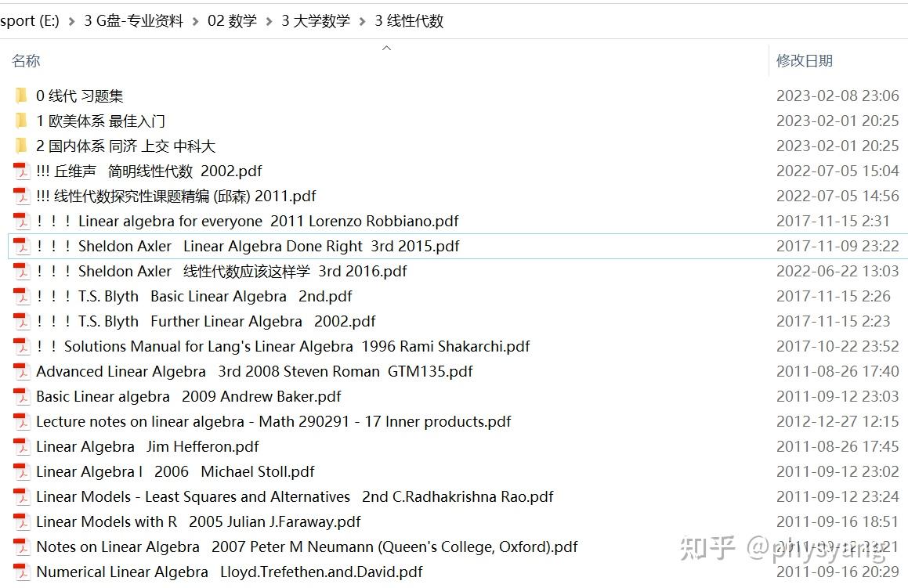Select file name Notes on Linear Algebra 2007 Peter M Neumann
This screenshot has height=588, width=908.
tap(307, 547)
